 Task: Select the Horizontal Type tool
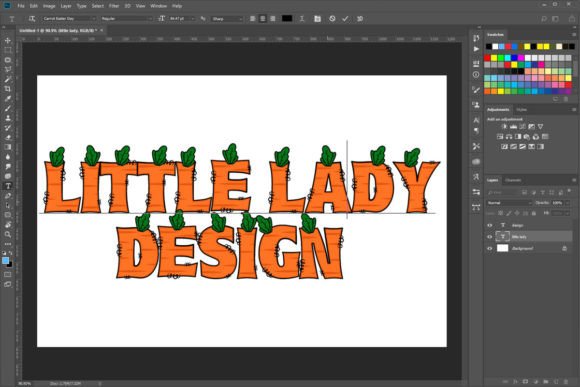click(x=8, y=186)
